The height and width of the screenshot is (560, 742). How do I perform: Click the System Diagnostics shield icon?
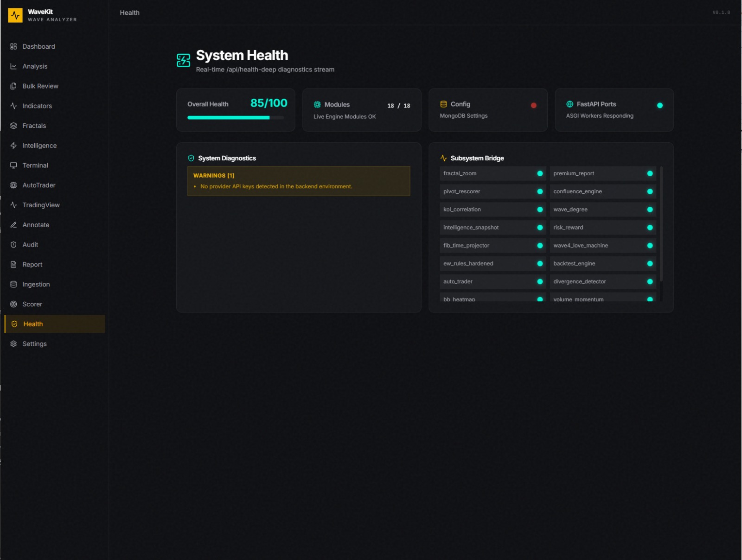click(191, 158)
